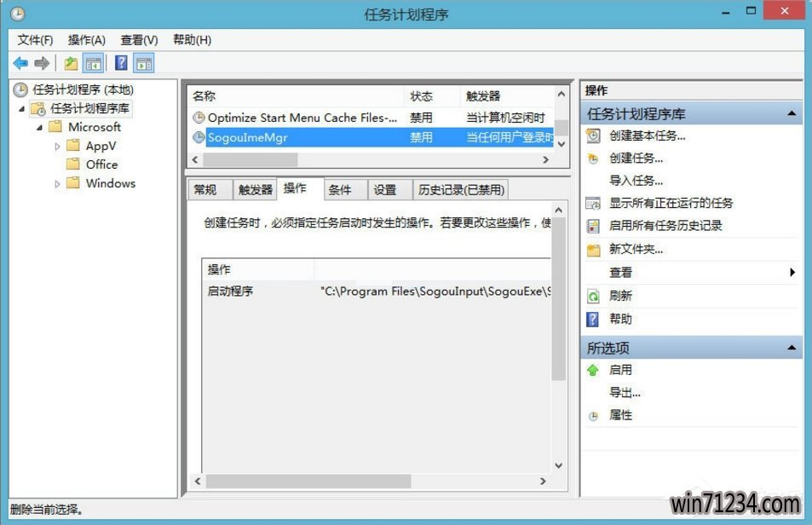Click the Help question mark toolbar icon
812x525 pixels.
click(121, 63)
